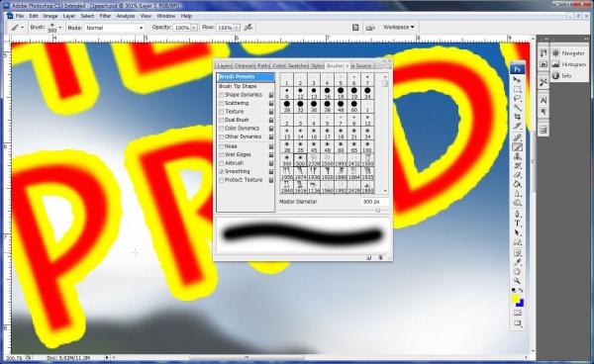Click the Master Diameter value field
The height and width of the screenshot is (364, 594).
tap(374, 202)
